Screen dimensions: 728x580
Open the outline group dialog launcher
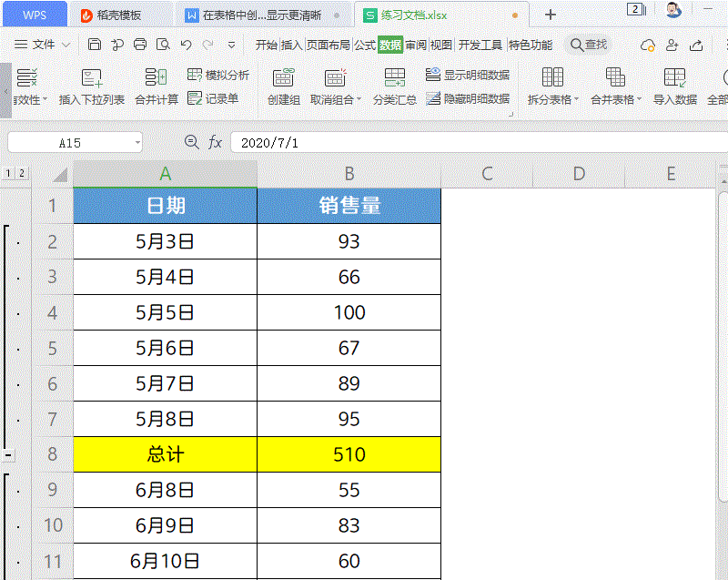(x=511, y=114)
